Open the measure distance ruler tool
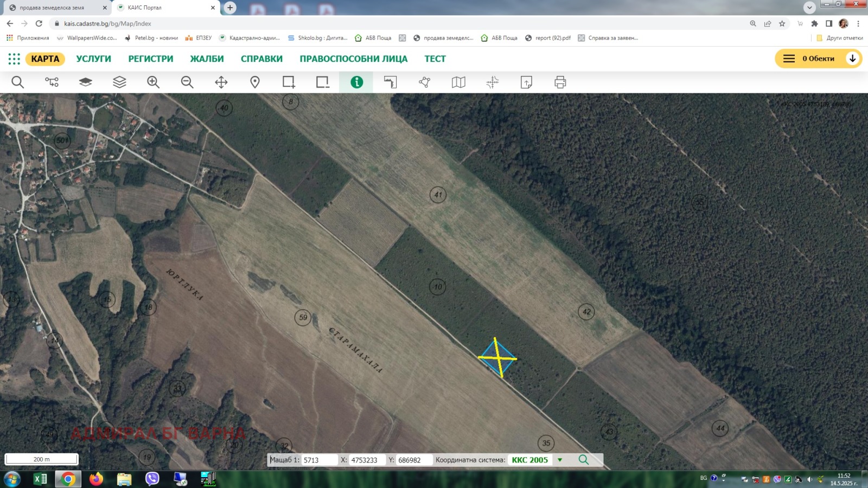This screenshot has width=868, height=488. [391, 82]
